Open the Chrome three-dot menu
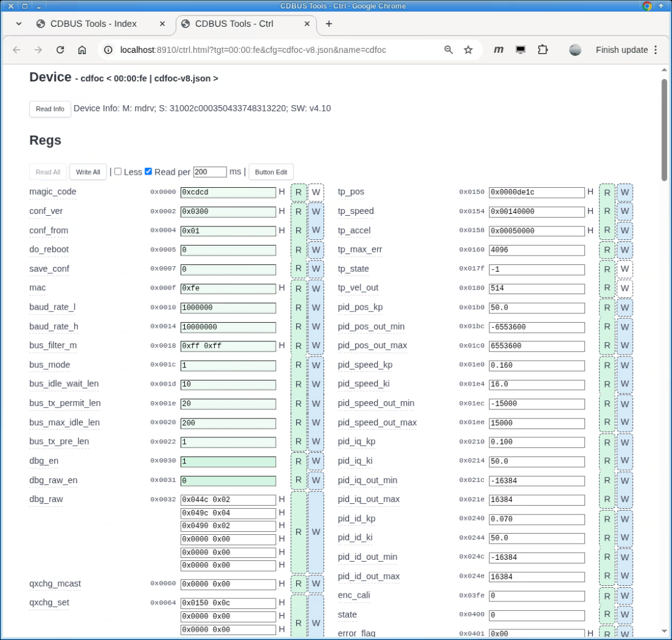 click(656, 50)
